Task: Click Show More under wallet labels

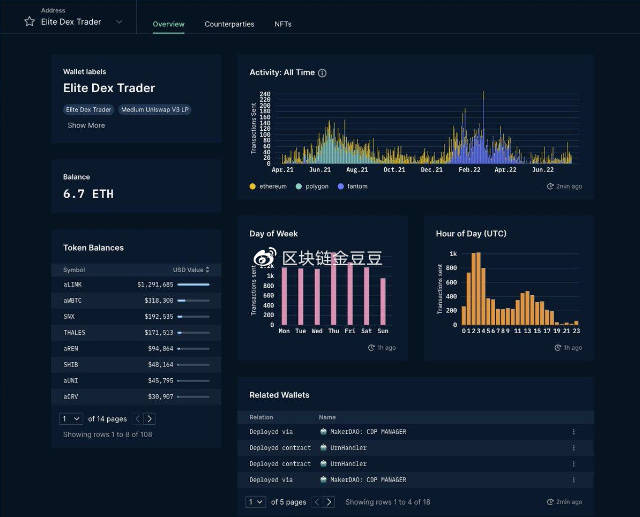Action: (x=86, y=125)
